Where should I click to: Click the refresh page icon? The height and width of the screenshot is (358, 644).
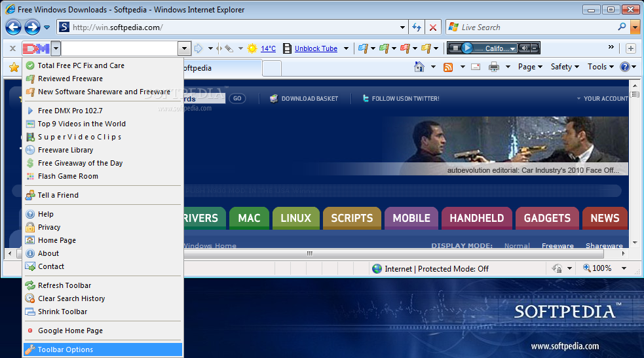click(x=417, y=27)
